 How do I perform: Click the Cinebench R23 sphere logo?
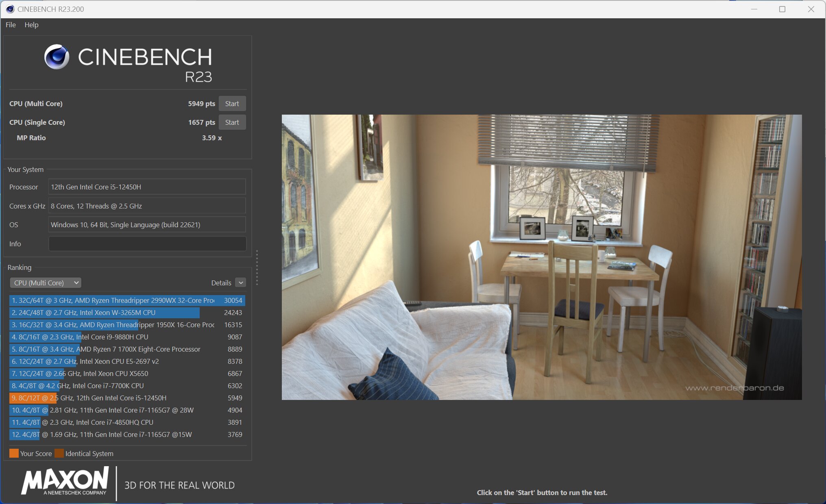click(x=57, y=57)
